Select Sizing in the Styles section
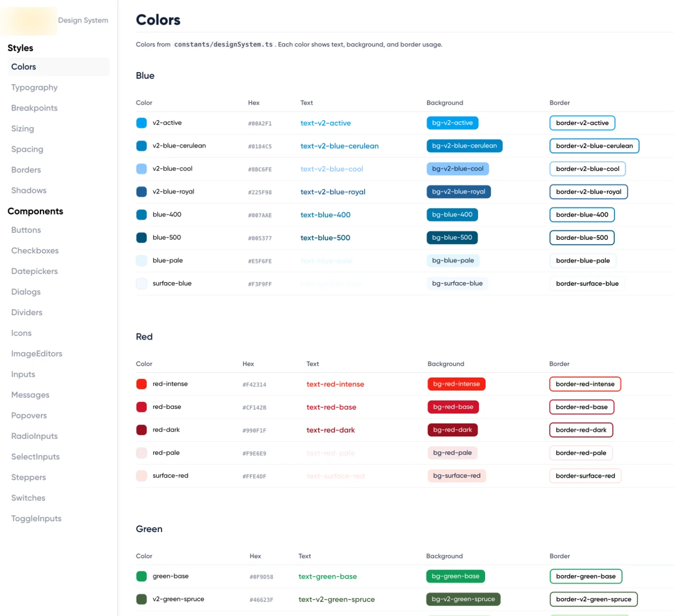Screen dimensions: 689x616 (x=22, y=129)
